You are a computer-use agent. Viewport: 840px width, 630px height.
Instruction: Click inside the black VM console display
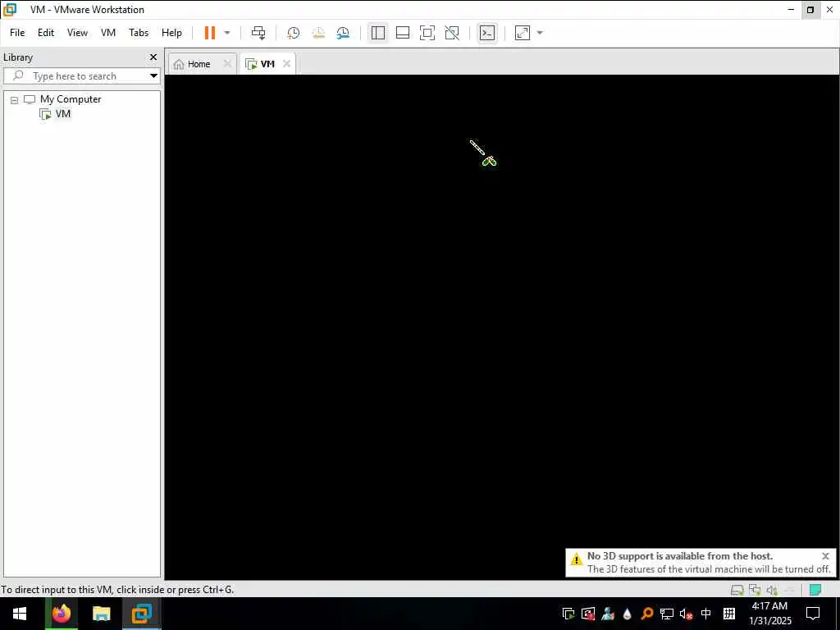tap(501, 326)
